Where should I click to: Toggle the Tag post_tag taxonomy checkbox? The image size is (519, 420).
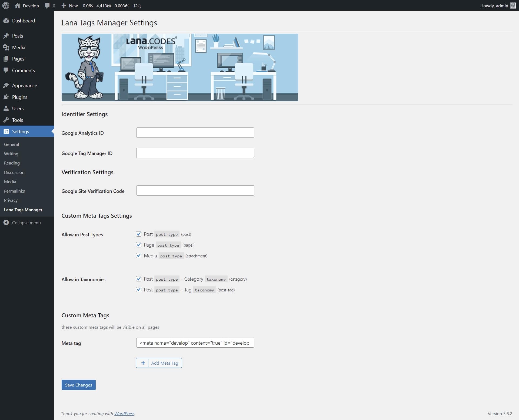coord(139,290)
